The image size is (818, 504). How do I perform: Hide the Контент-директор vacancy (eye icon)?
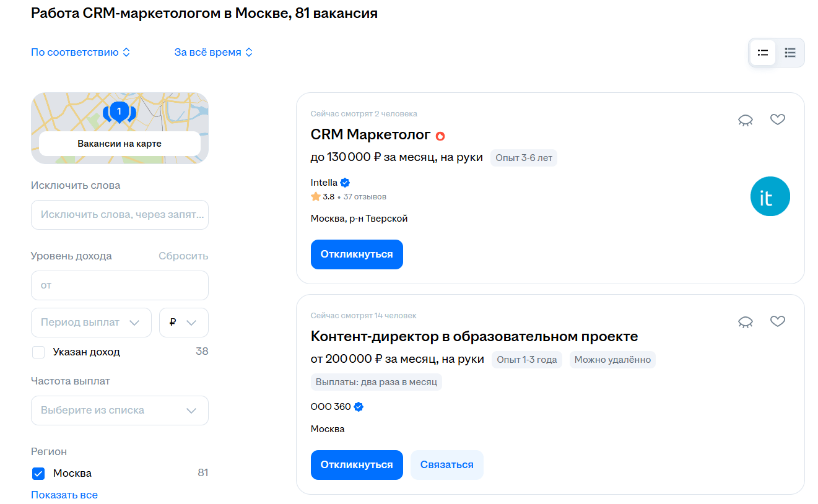(746, 321)
